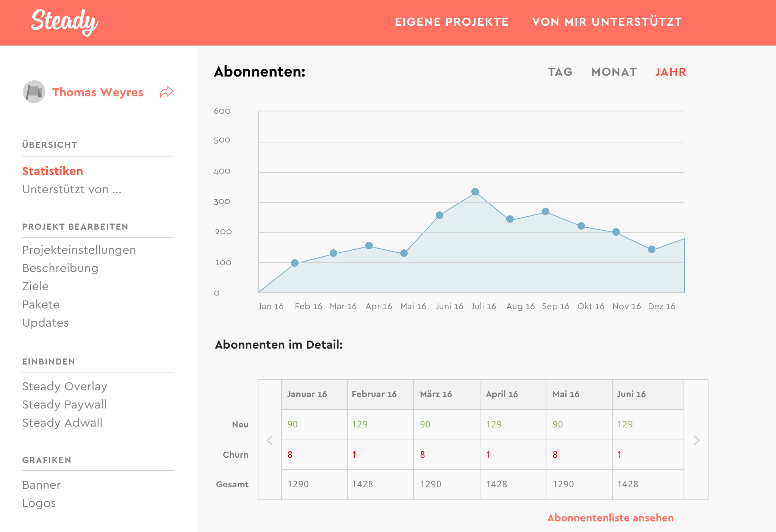Image resolution: width=776 pixels, height=532 pixels.
Task: Click the Abonnenten im Detail heading
Action: (279, 344)
